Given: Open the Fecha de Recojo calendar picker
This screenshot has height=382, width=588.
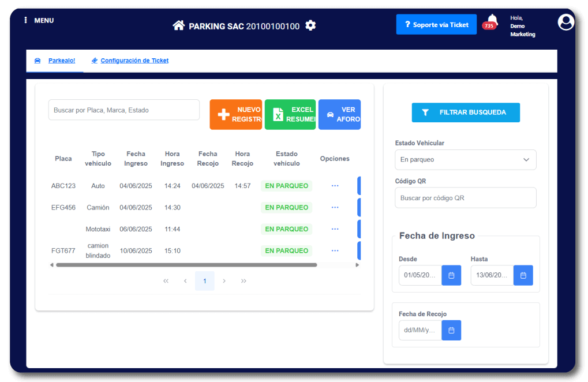Looking at the screenshot, I should 451,330.
